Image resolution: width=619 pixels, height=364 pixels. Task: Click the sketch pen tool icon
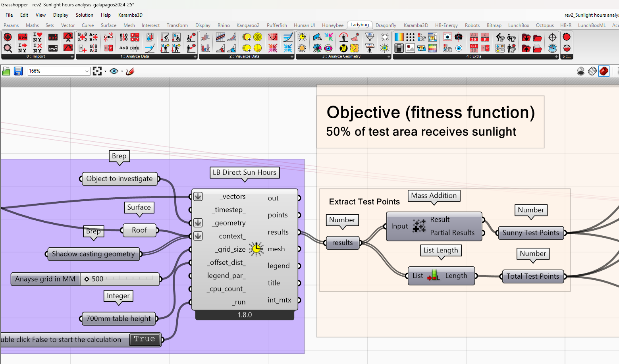130,71
